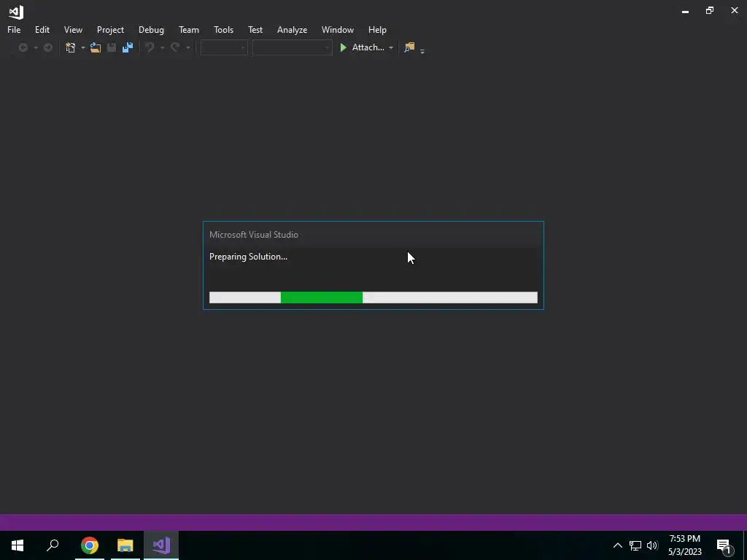Switch to Google Chrome in taskbar

coord(89,545)
